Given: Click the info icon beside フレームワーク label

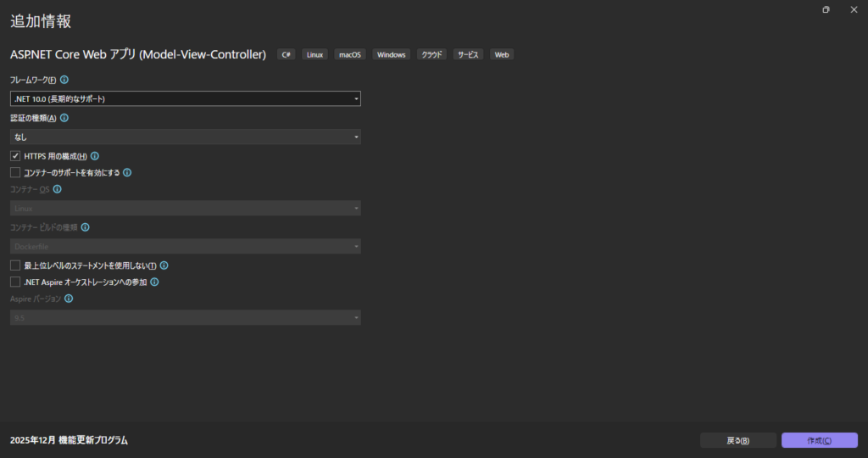Looking at the screenshot, I should [x=64, y=80].
